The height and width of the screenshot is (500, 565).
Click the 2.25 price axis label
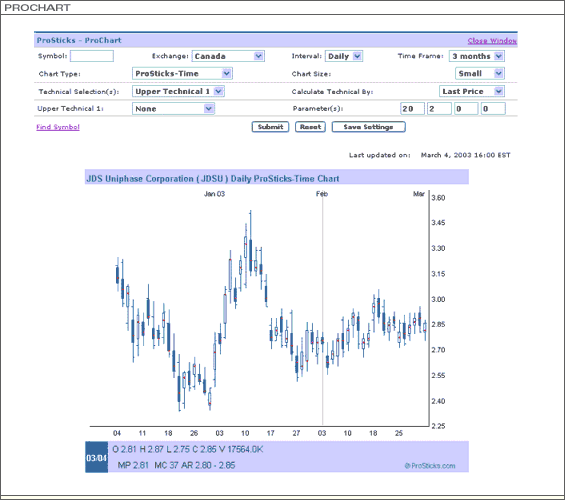(438, 426)
